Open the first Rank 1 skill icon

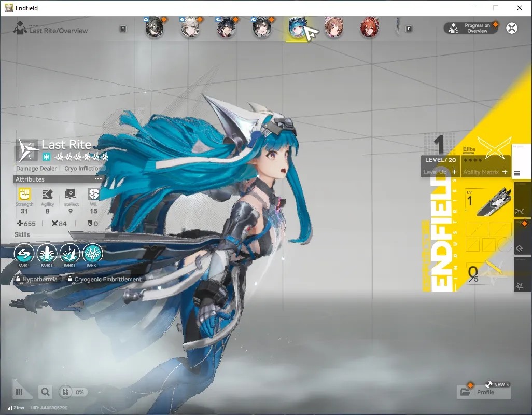coord(24,253)
